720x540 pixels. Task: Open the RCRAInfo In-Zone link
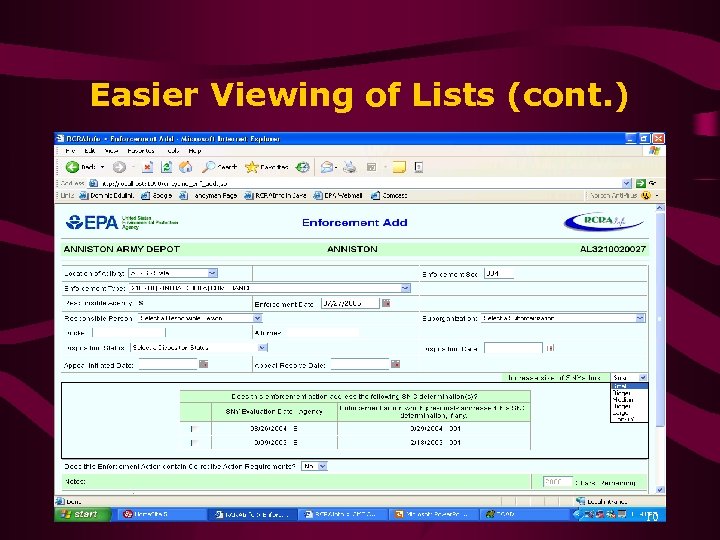[x=276, y=196]
